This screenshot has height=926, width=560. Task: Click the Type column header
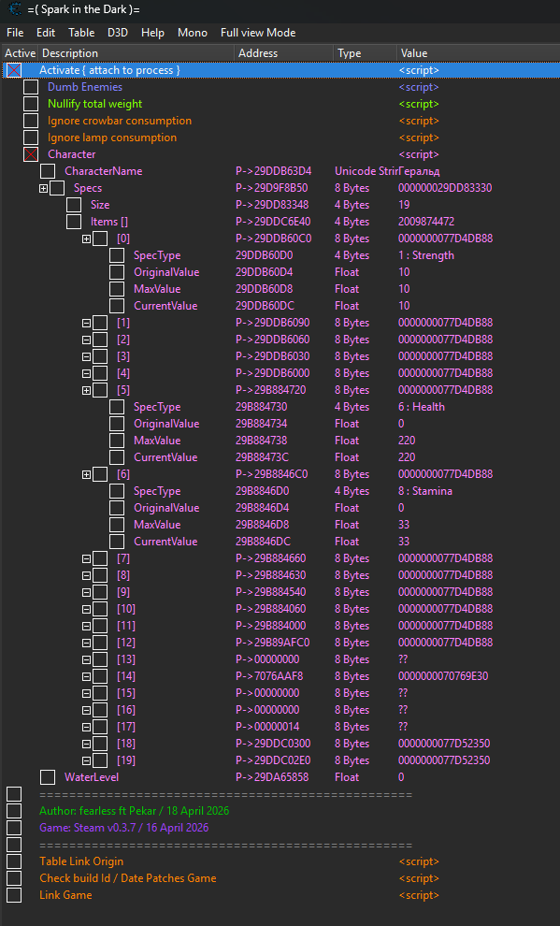coord(365,53)
